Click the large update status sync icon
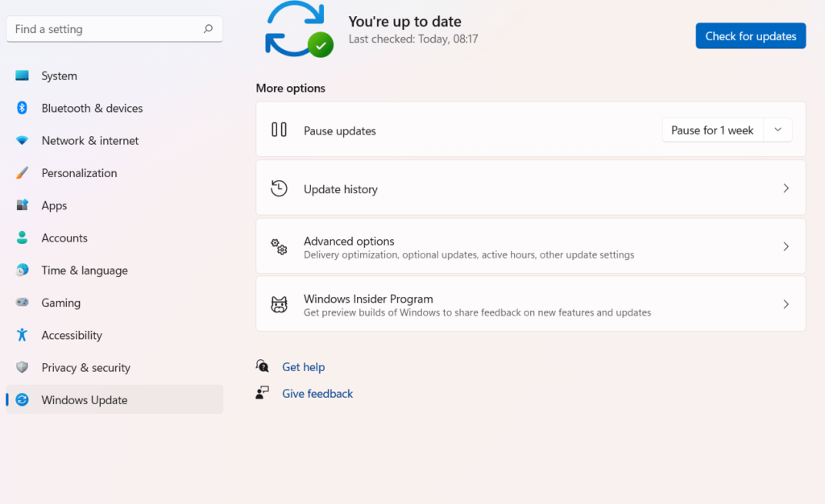 [x=298, y=30]
